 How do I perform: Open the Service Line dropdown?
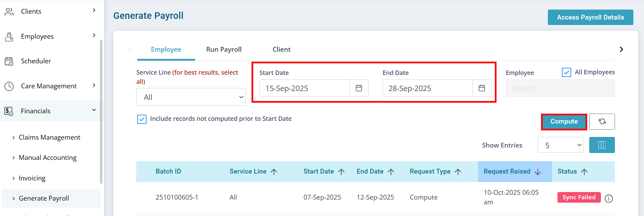click(x=191, y=97)
